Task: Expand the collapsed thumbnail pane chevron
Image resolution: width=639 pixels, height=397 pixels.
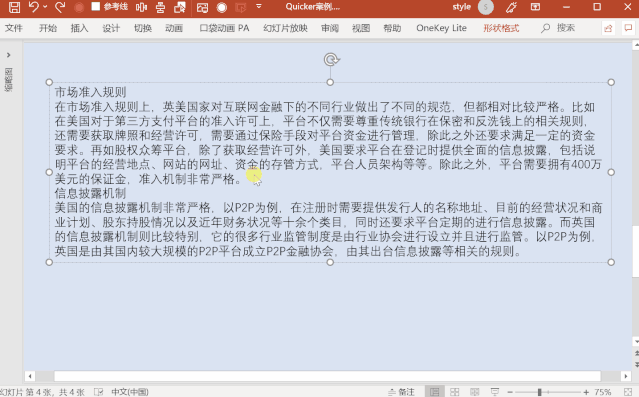Action: point(9,55)
